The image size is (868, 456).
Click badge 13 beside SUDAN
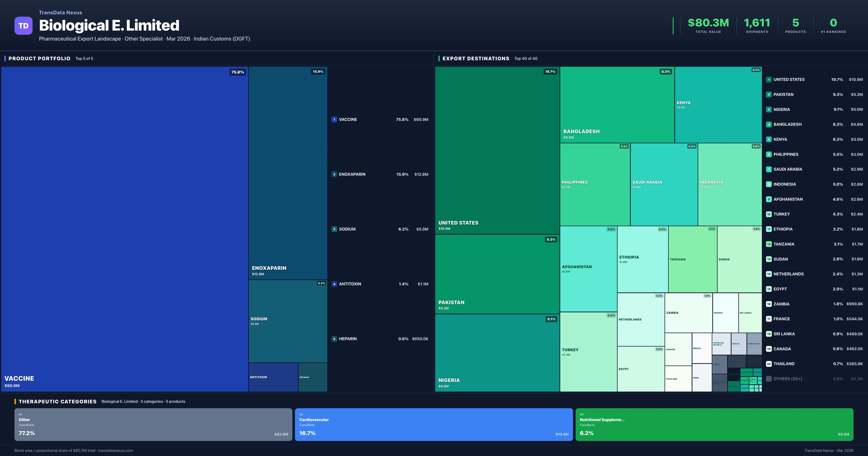tap(769, 259)
